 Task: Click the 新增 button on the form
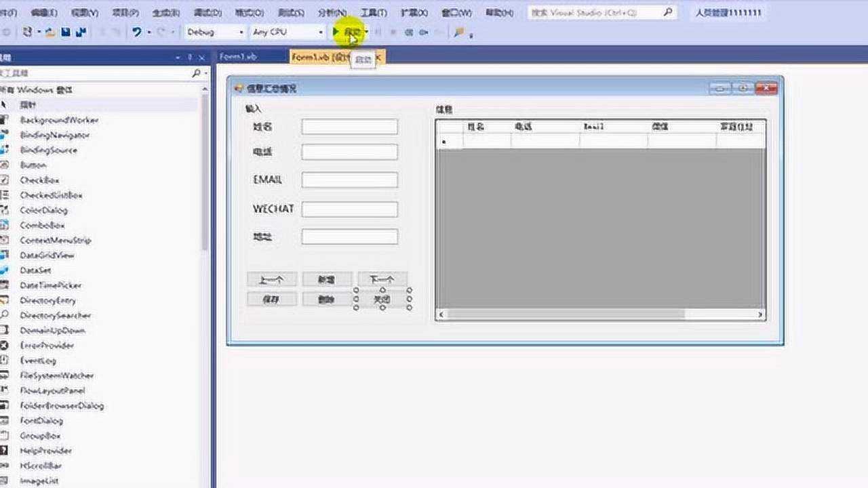(x=327, y=279)
